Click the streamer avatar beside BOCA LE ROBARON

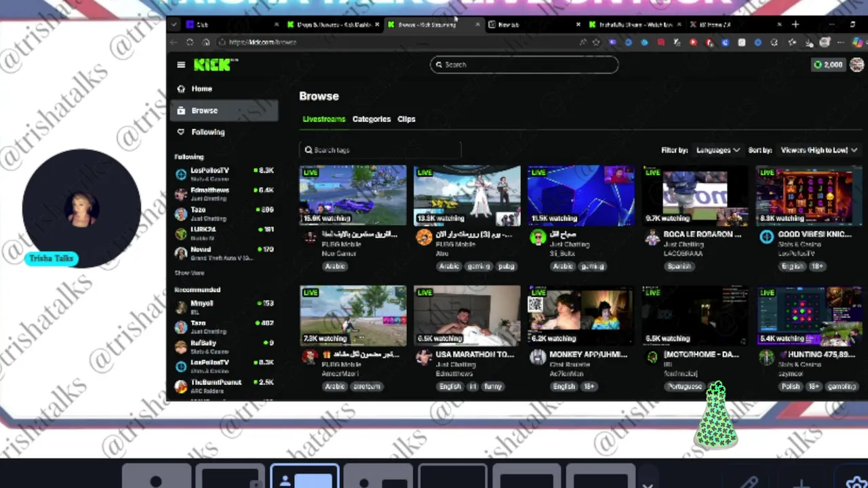652,237
